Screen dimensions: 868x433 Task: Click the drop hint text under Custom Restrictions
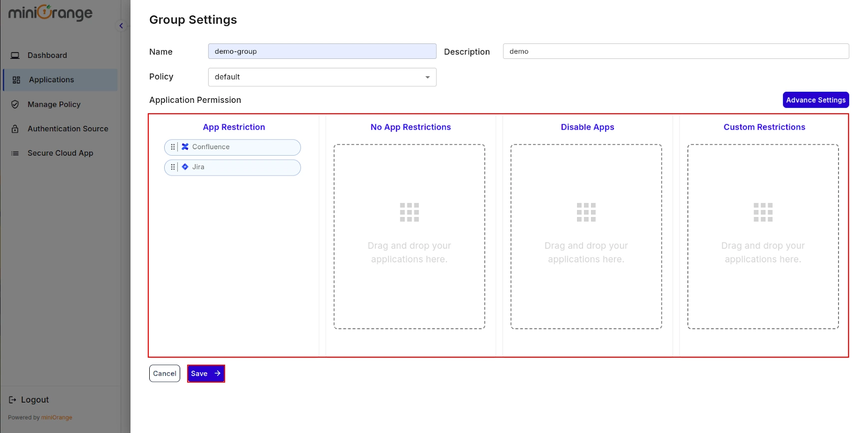click(x=763, y=252)
